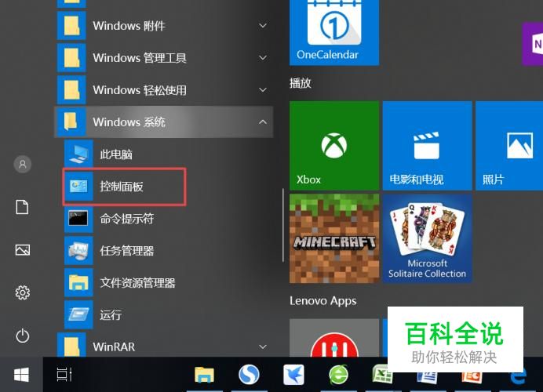Open 文件资源管理器 label

[137, 283]
